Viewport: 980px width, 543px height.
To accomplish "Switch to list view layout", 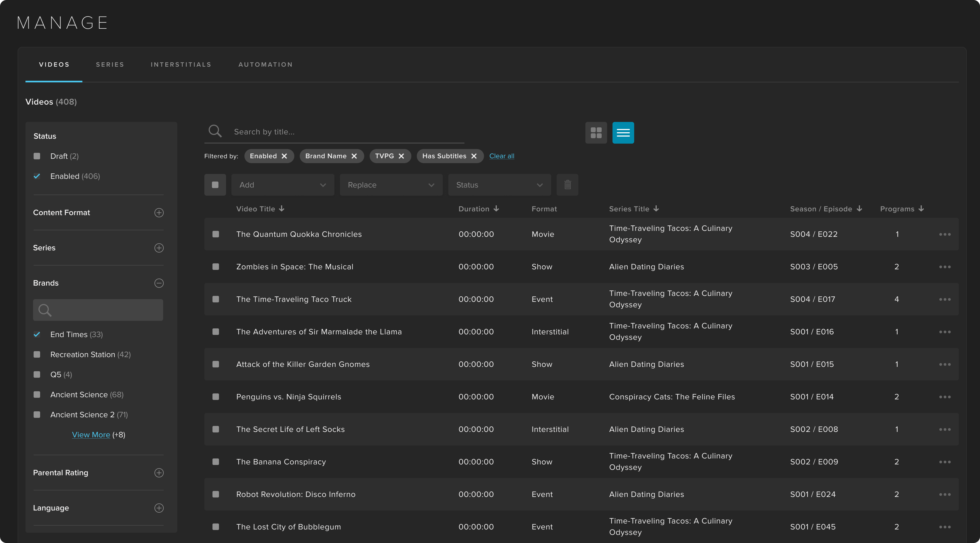I will [622, 132].
